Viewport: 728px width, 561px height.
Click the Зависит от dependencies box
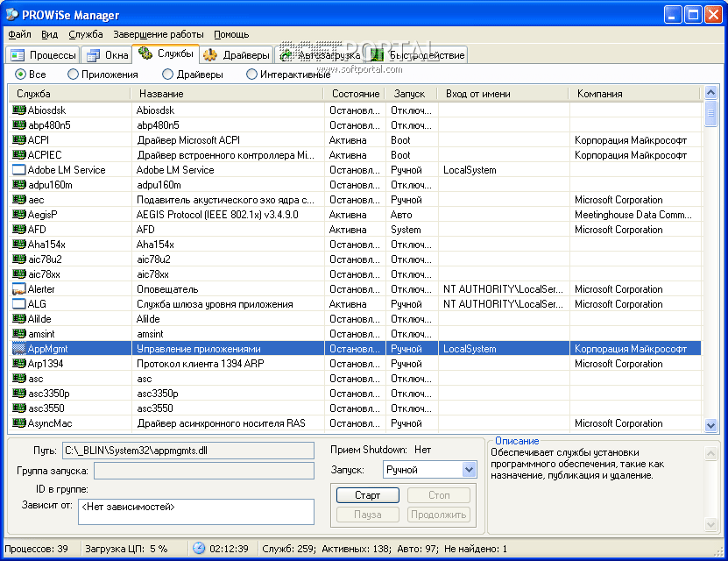196,512
